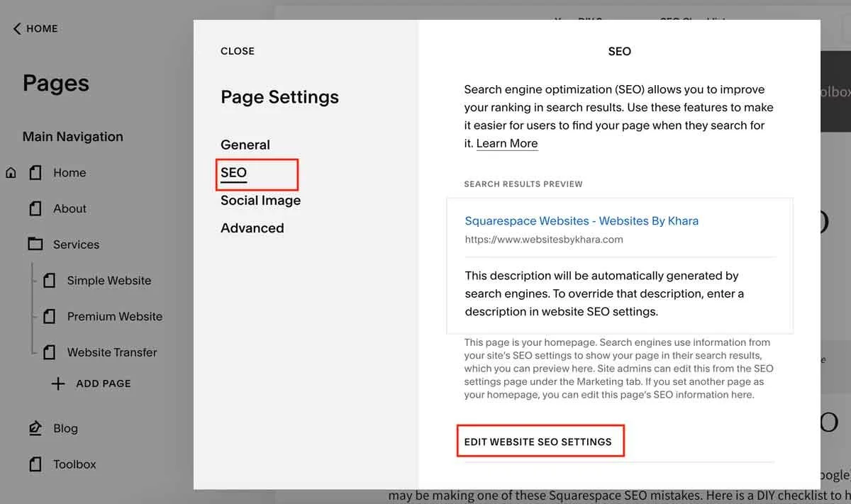Select the Home page in navigation

pos(69,173)
